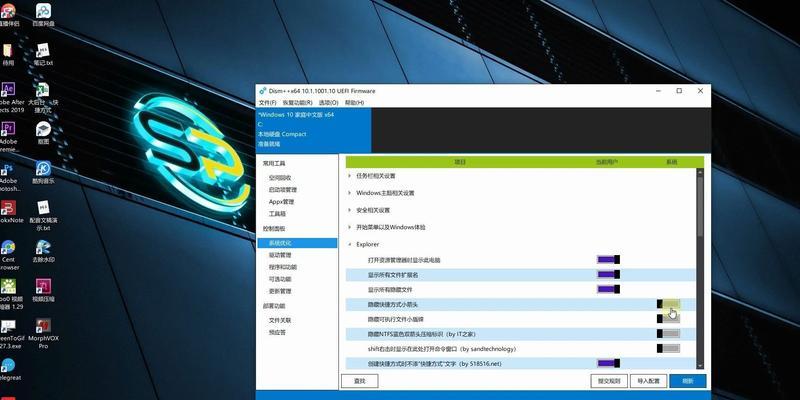
Task: Open the Baidu Netdisk desktop icon
Action: tap(43, 14)
